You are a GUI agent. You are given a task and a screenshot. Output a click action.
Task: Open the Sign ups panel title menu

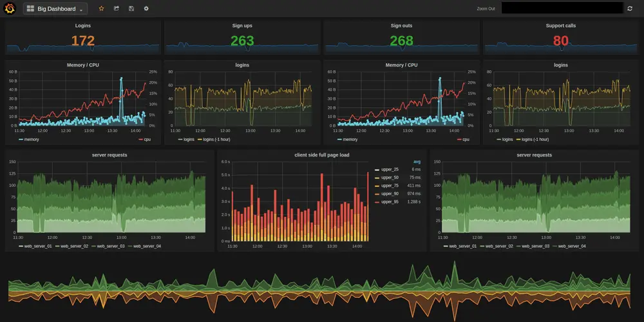[242, 26]
